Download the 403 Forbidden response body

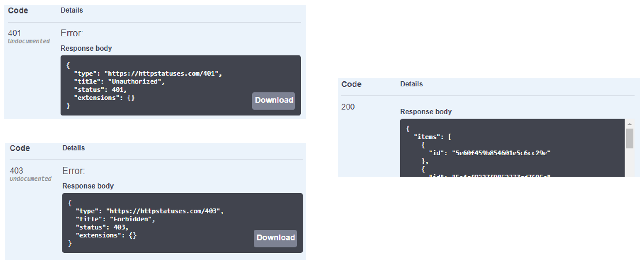(275, 238)
